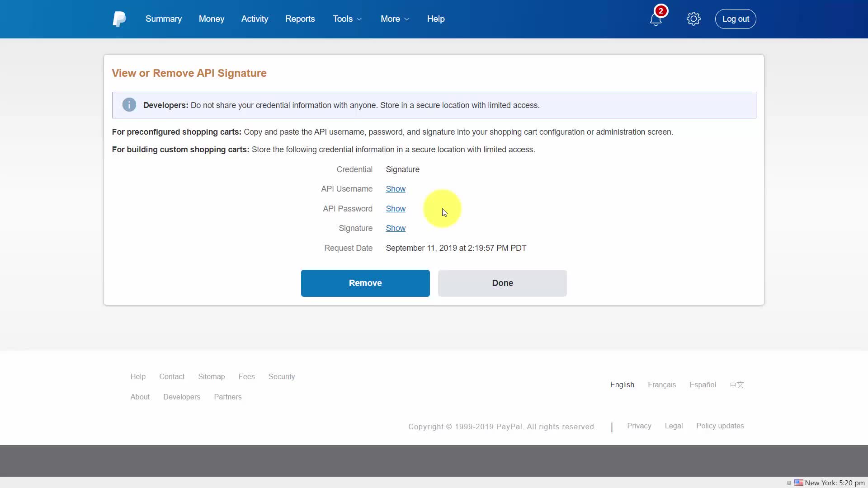Open the Developers footer link
868x488 pixels.
[182, 397]
